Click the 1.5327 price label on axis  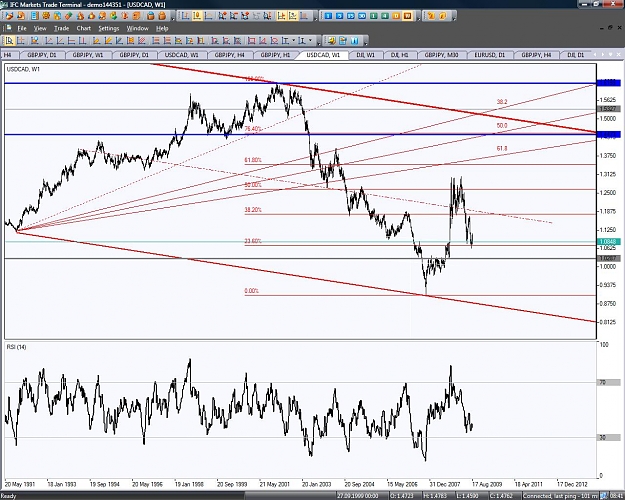pos(608,109)
